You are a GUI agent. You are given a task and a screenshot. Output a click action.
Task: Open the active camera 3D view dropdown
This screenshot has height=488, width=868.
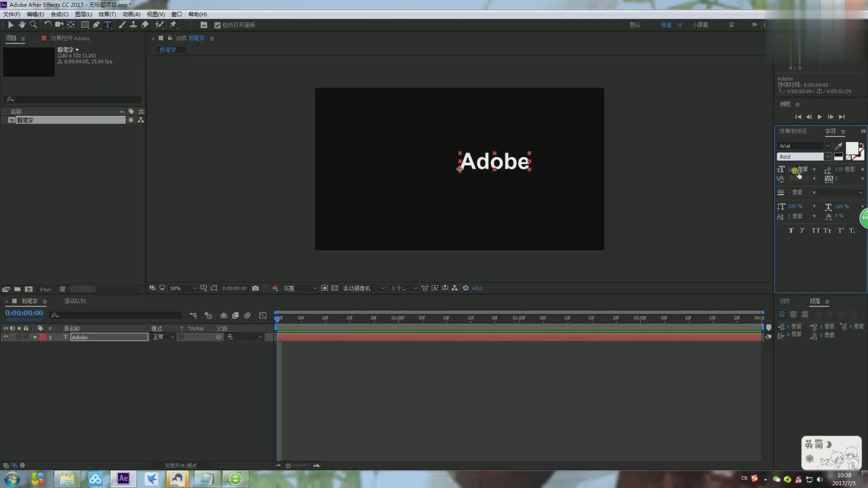click(x=363, y=288)
